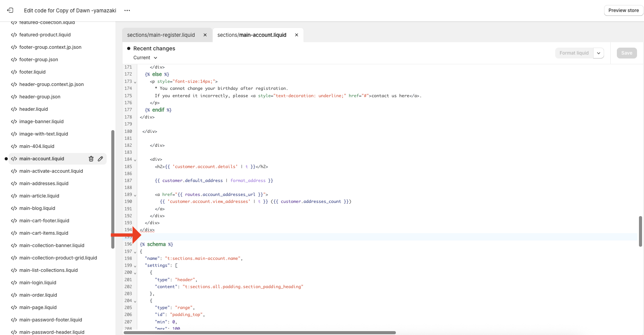Close the main-register.liquid tab
644x335 pixels.
[205, 35]
